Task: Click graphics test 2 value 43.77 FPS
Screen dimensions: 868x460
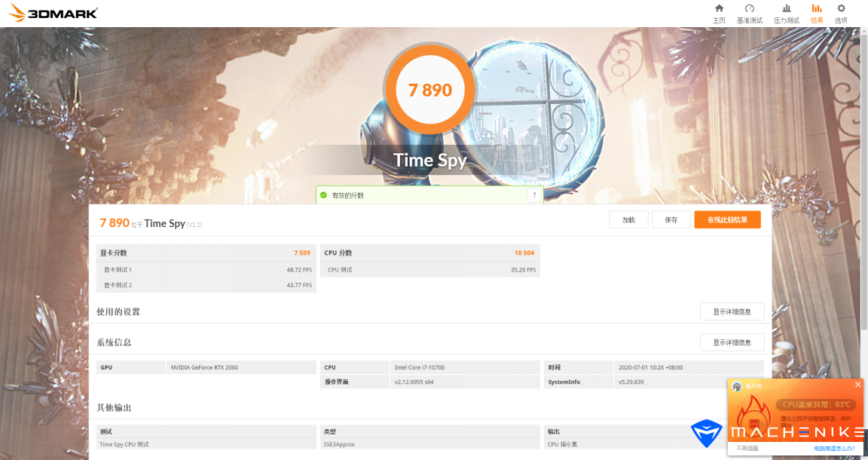Action: tap(299, 285)
